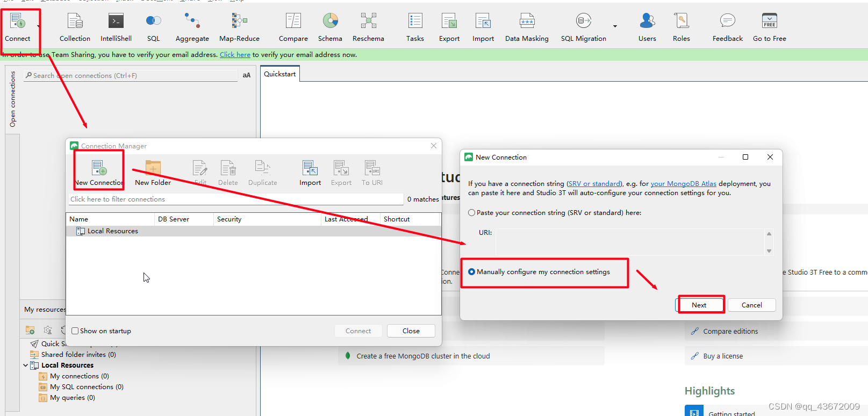Click add resource icon under My resources
This screenshot has height=416, width=868.
[x=30, y=330]
